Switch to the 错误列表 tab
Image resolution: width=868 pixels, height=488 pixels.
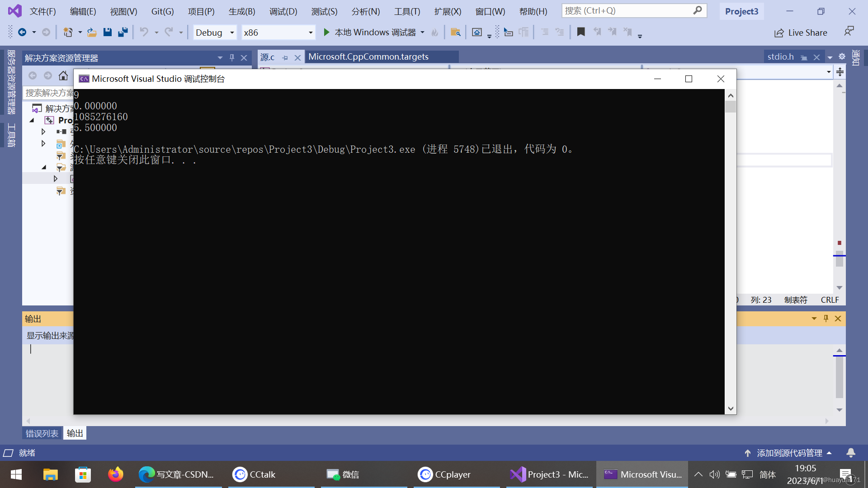coord(42,433)
